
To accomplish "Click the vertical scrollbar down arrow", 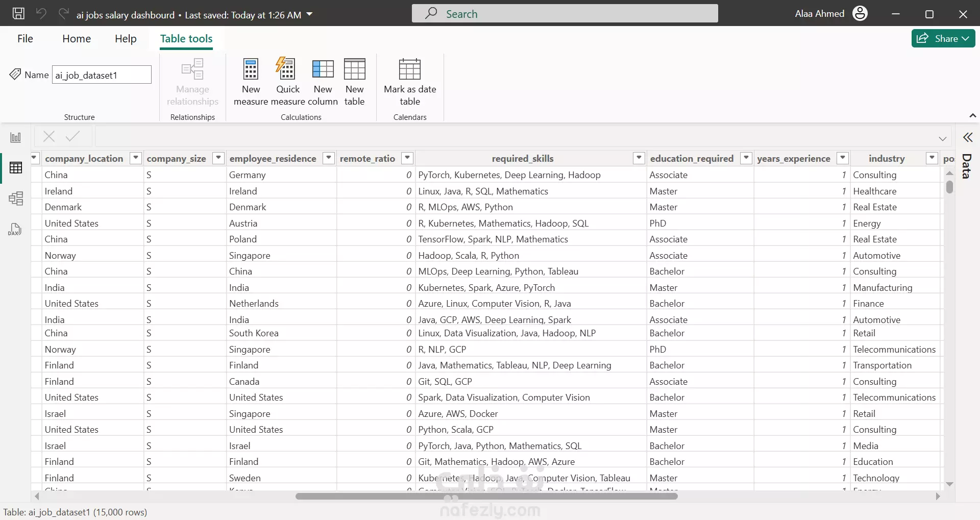I will 949,484.
